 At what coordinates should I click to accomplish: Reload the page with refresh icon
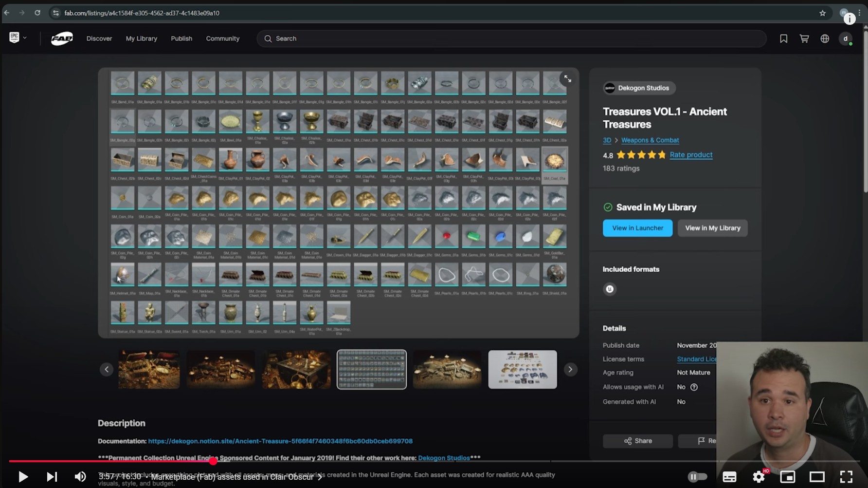coord(37,13)
